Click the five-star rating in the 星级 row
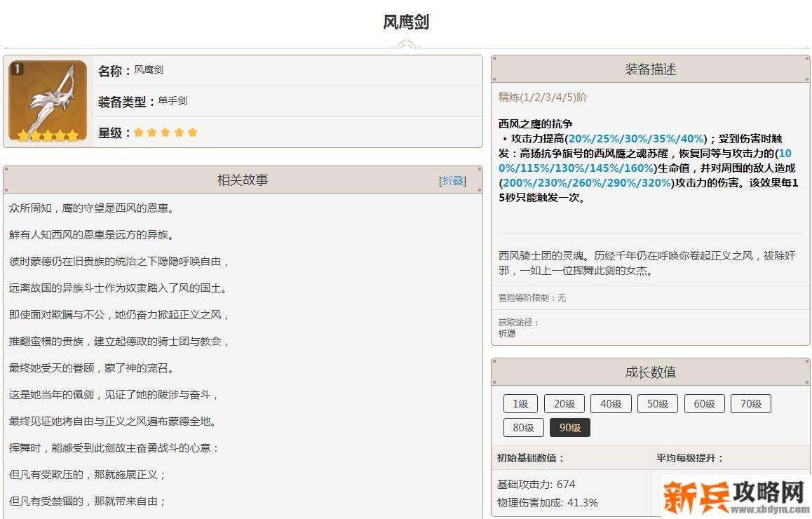The height and width of the screenshot is (519, 812). 165,133
